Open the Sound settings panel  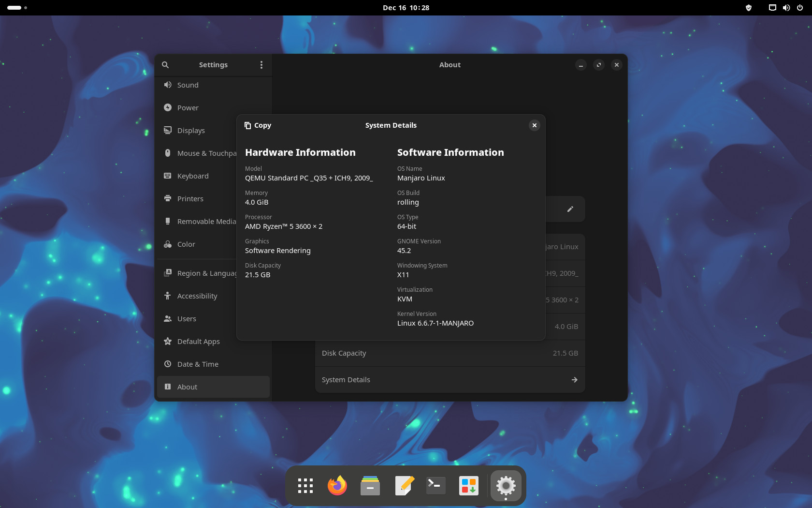click(213, 85)
